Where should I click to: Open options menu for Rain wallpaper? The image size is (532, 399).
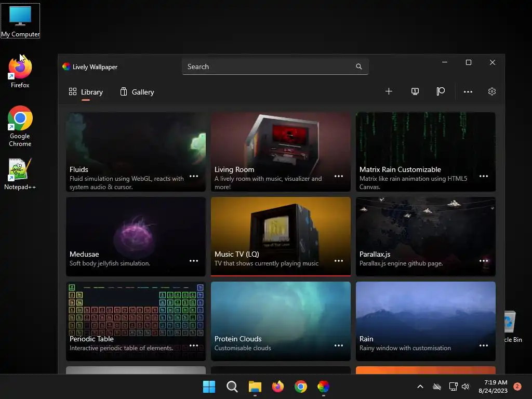(484, 345)
